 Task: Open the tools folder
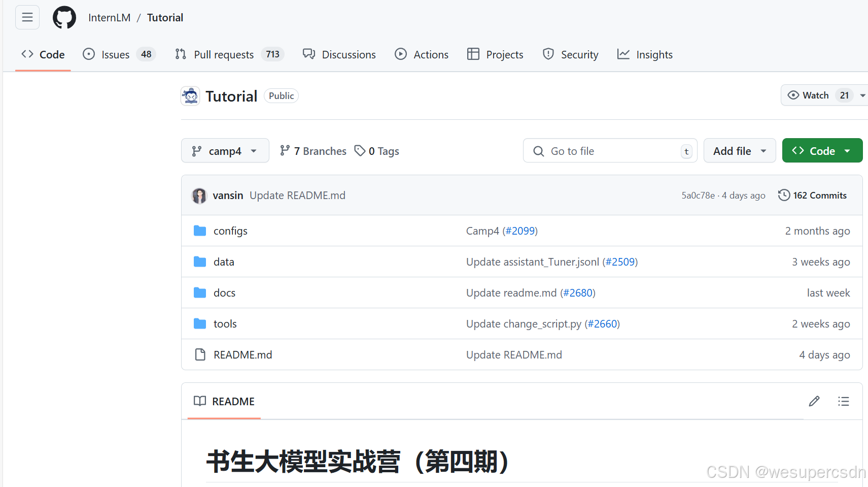225,324
